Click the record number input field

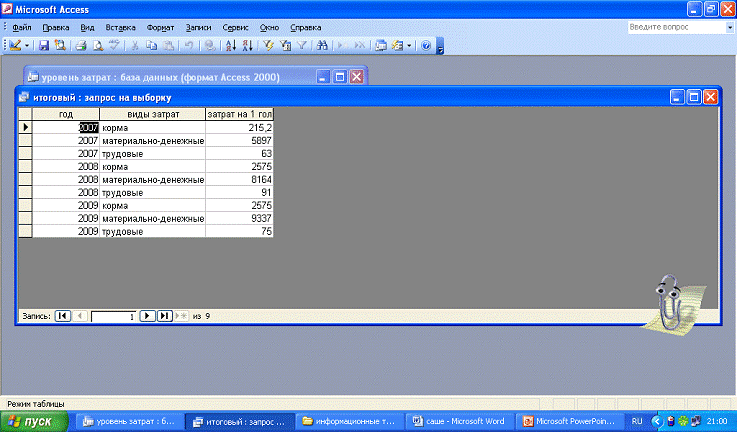112,316
